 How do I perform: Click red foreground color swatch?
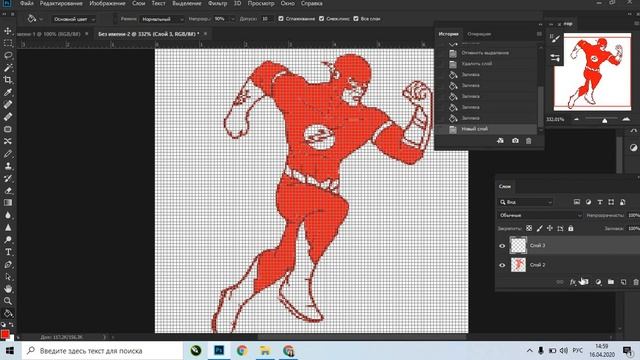4,334
